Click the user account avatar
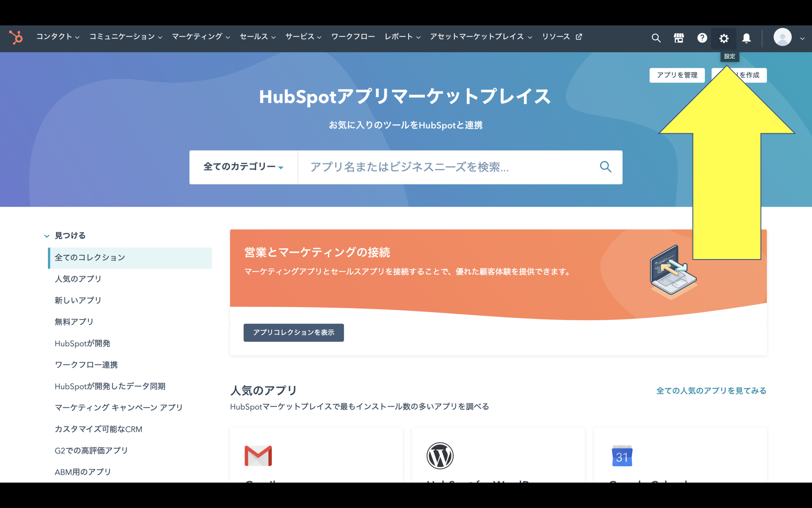 pos(783,37)
